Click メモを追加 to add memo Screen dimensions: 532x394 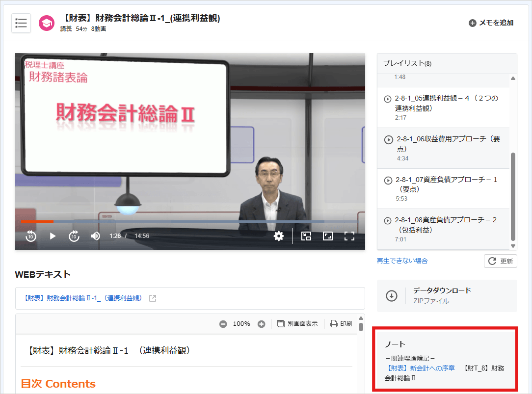(x=491, y=23)
